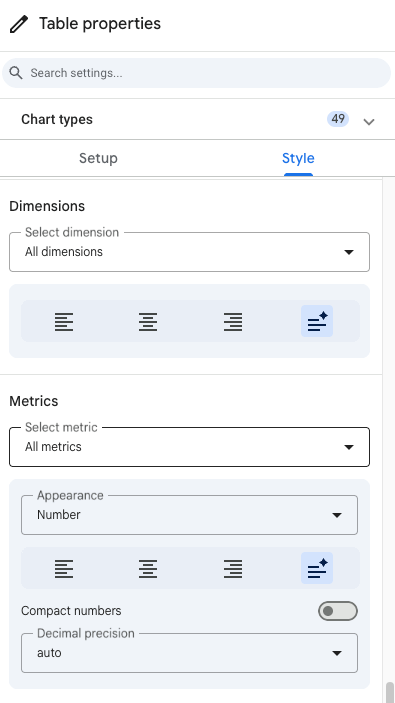Enable the Compact numbers switch

(338, 611)
